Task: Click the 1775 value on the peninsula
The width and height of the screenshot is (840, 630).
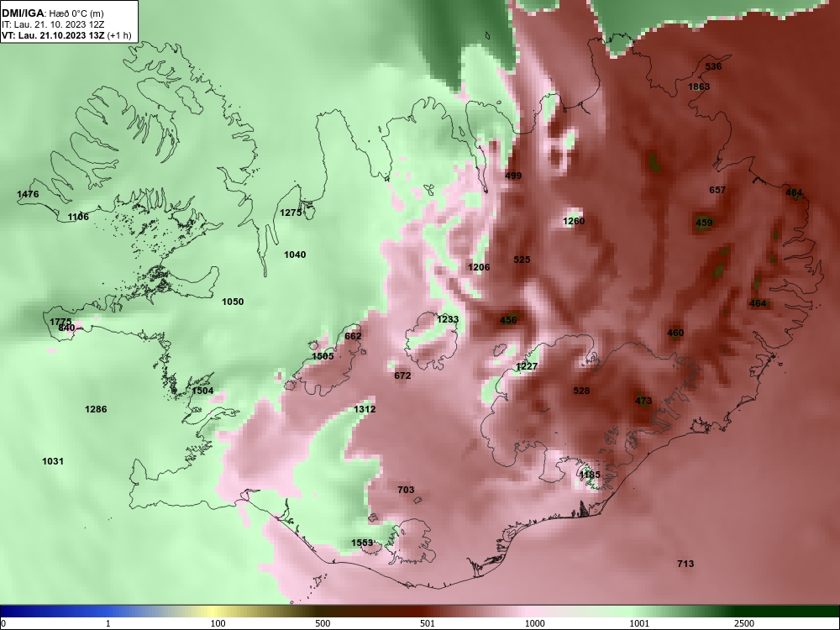Action: 60,322
